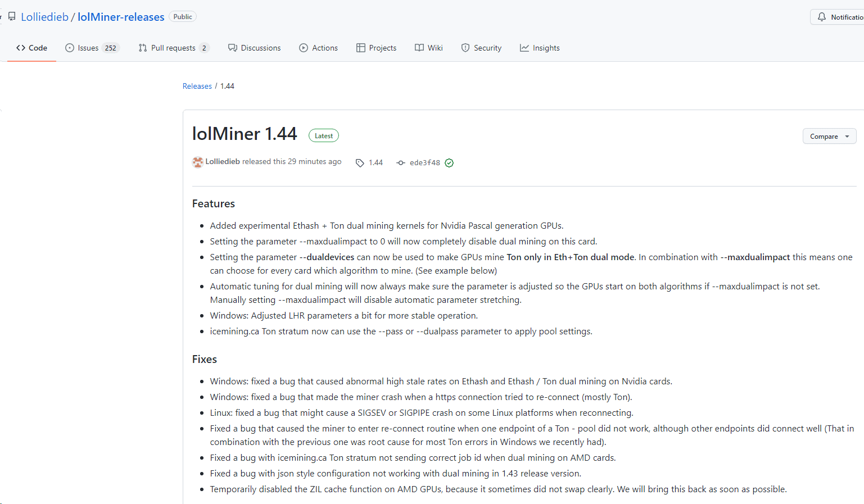The width and height of the screenshot is (864, 504).
Task: Open the Compare dropdown
Action: coord(829,136)
